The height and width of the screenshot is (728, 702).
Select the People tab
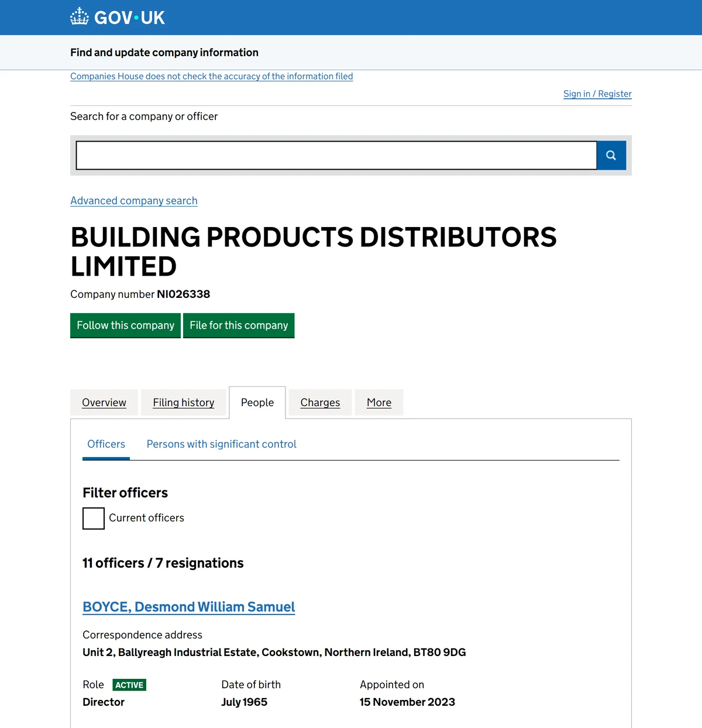click(x=257, y=403)
